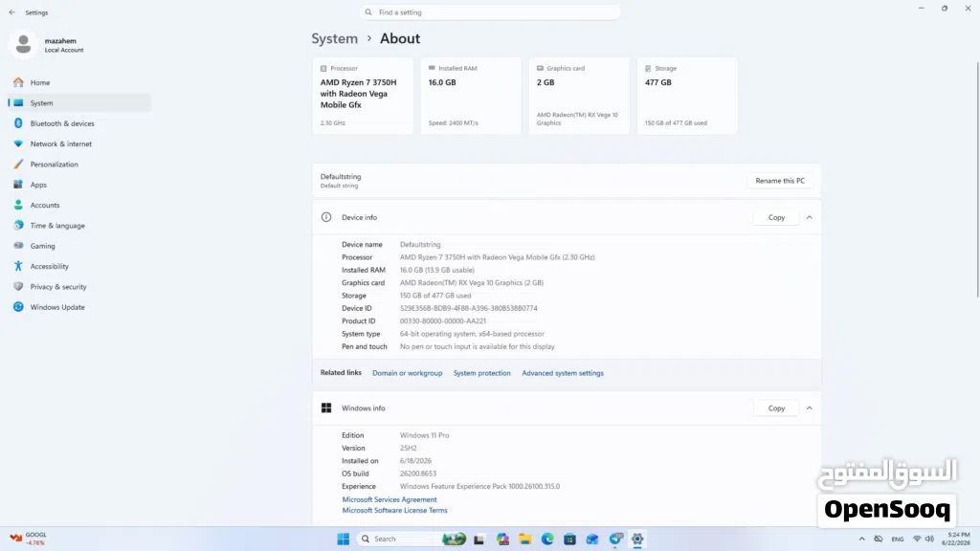The image size is (980, 551).
Task: Click the search magnifier icon in Settings
Action: 368,12
